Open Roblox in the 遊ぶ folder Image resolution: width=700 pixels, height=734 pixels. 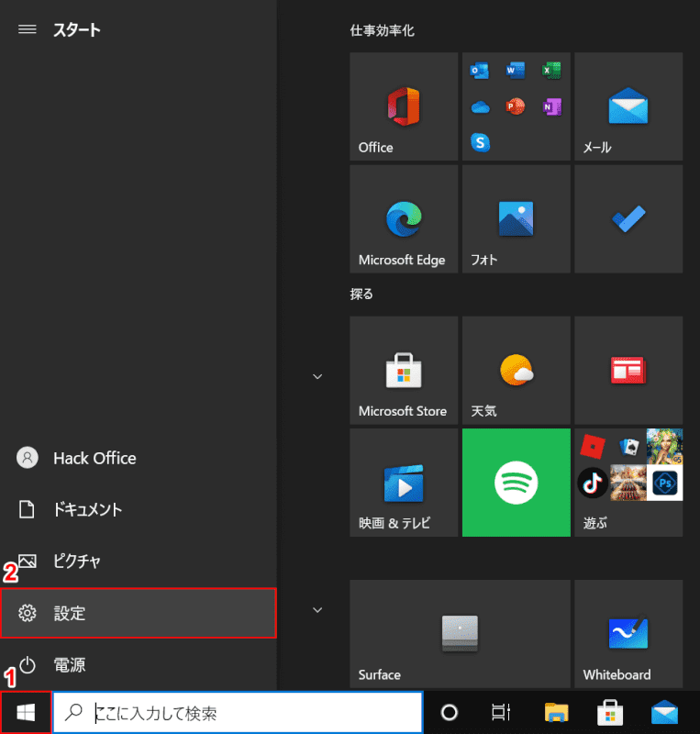tap(593, 446)
